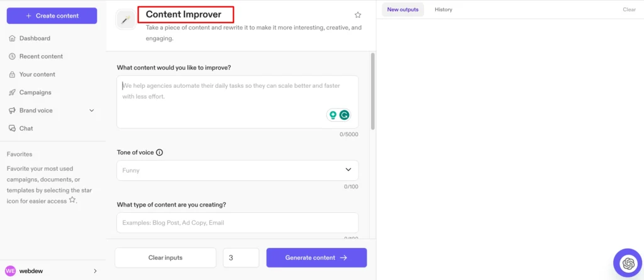The image size is (644, 280).
Task: Expand the webdew account menu arrow
Action: (95, 271)
